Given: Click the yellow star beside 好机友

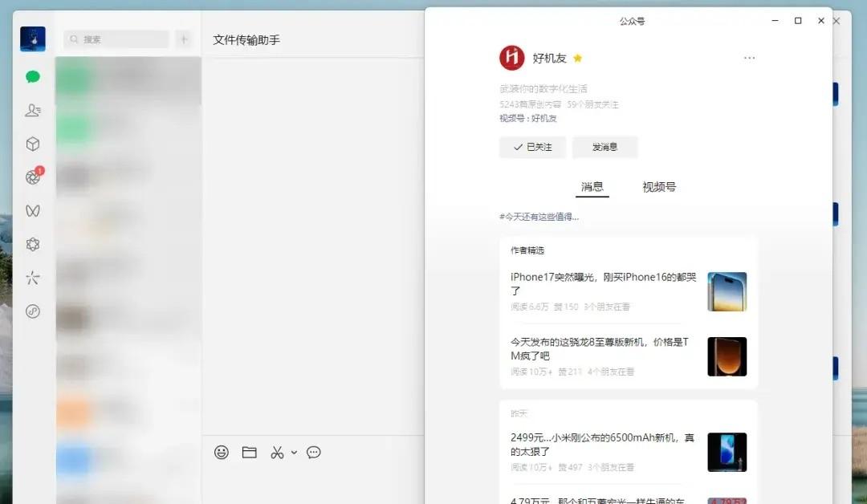Looking at the screenshot, I should (x=578, y=58).
